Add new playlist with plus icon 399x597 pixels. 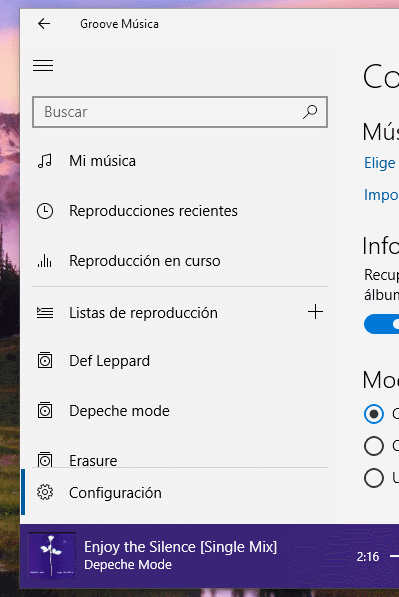(x=316, y=312)
